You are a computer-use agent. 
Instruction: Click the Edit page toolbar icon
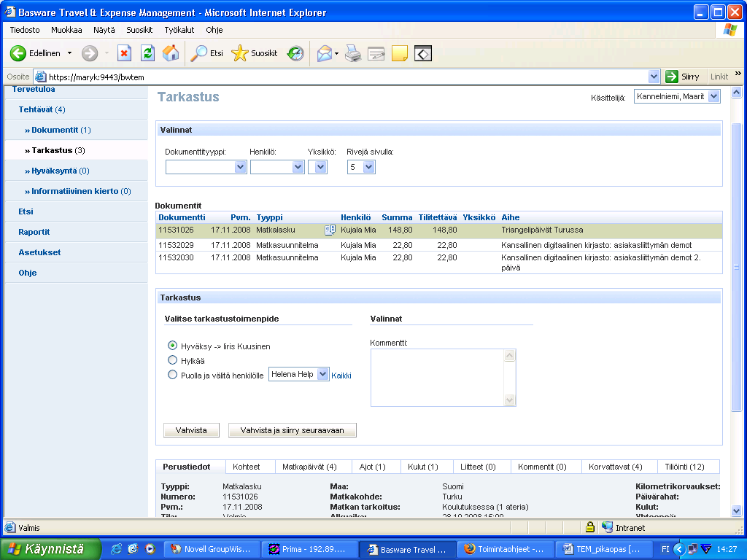pos(376,53)
